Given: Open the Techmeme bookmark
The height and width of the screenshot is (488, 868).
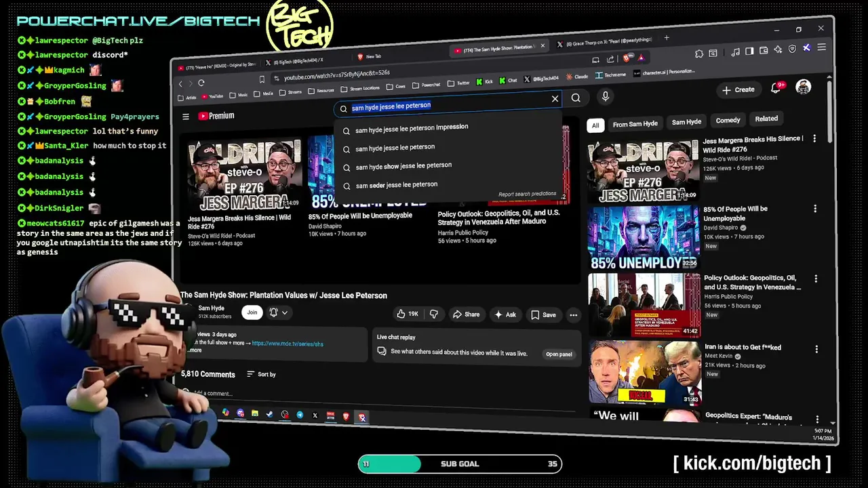Looking at the screenshot, I should [611, 75].
